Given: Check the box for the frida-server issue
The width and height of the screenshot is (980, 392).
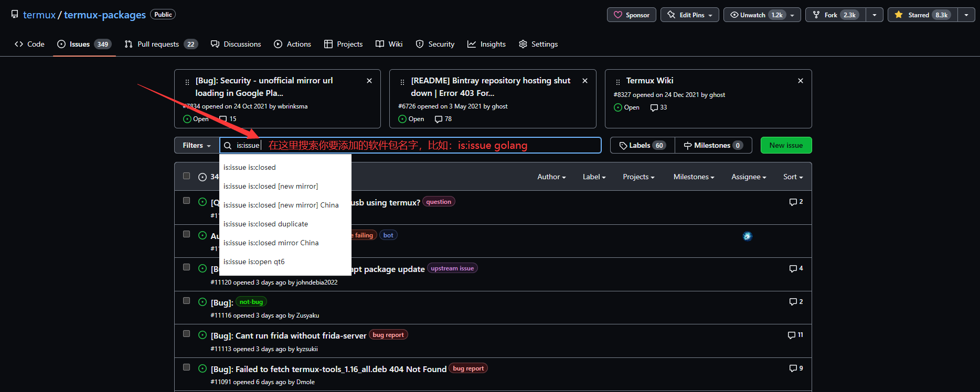Looking at the screenshot, I should click(x=186, y=334).
